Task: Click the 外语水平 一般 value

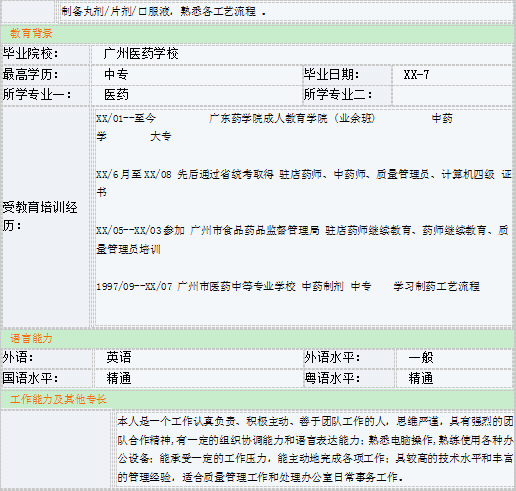Action: pos(421,357)
